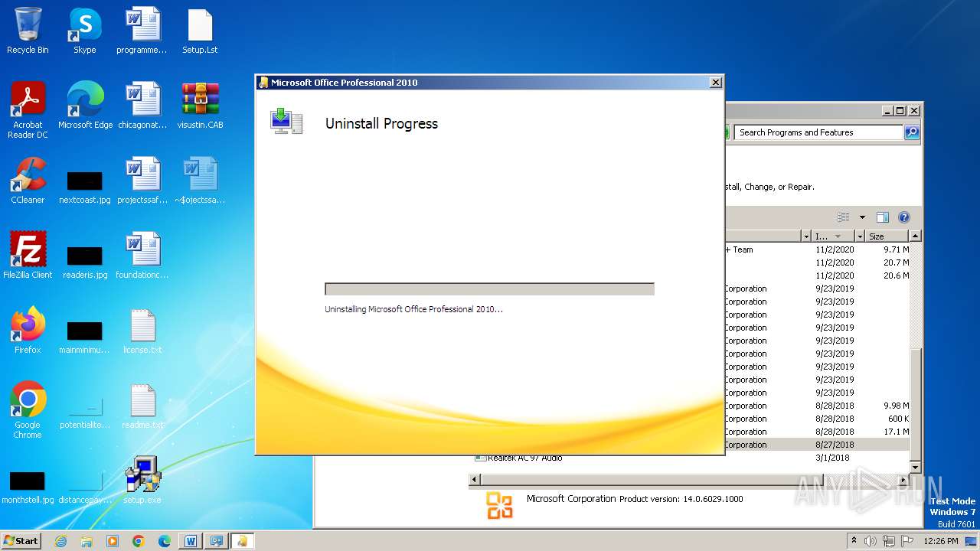
Task: Select the Setup.Lst file icon
Action: coord(200,31)
